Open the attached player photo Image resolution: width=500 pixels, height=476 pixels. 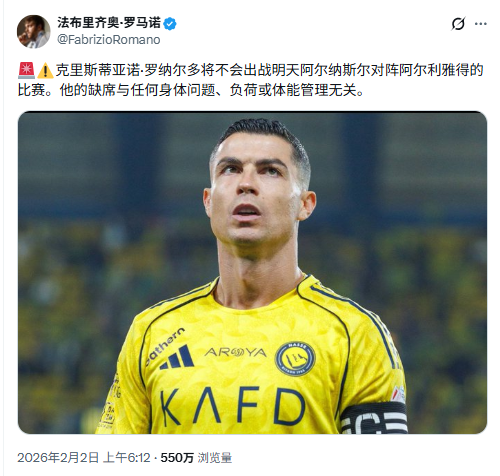point(252,273)
